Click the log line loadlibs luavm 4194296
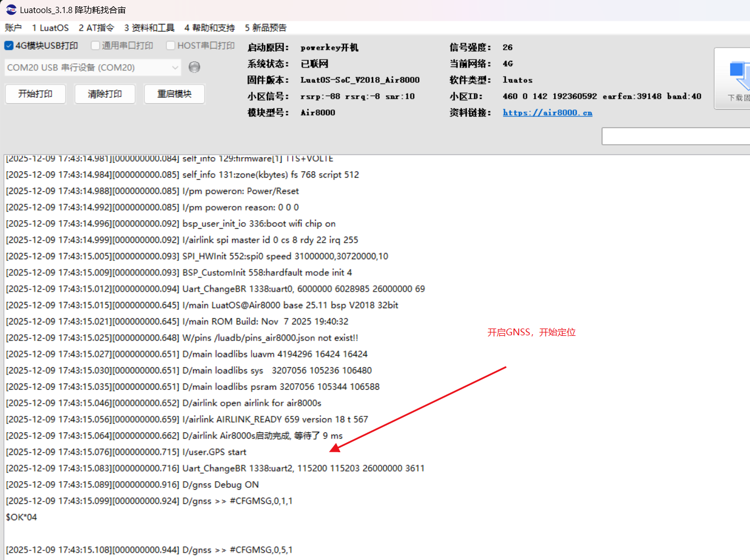 point(187,354)
